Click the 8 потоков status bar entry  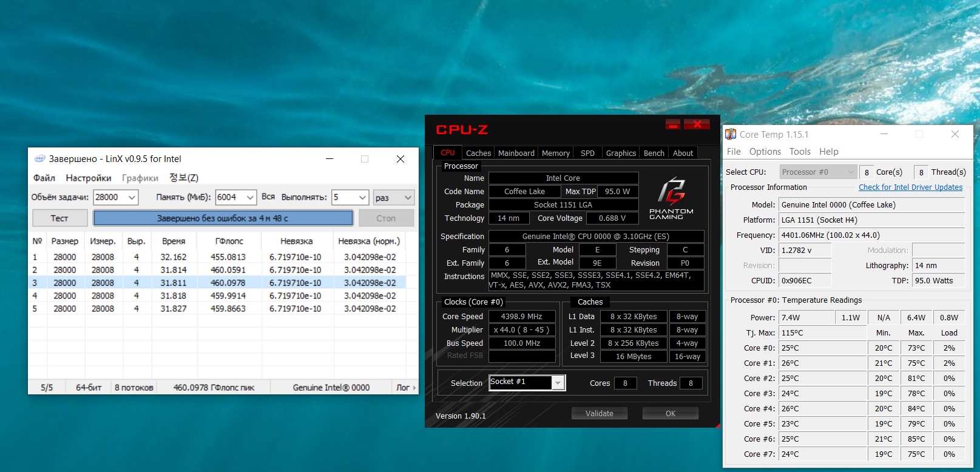click(x=134, y=387)
